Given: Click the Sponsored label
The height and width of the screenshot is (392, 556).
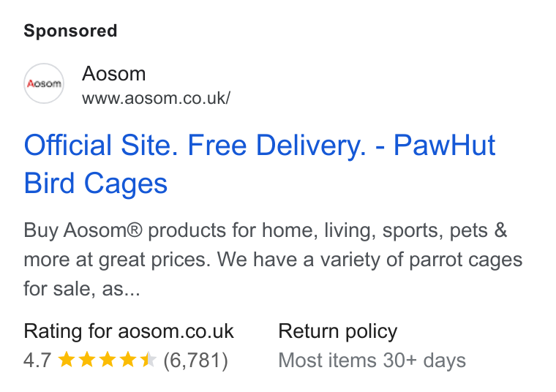Looking at the screenshot, I should 70,31.
